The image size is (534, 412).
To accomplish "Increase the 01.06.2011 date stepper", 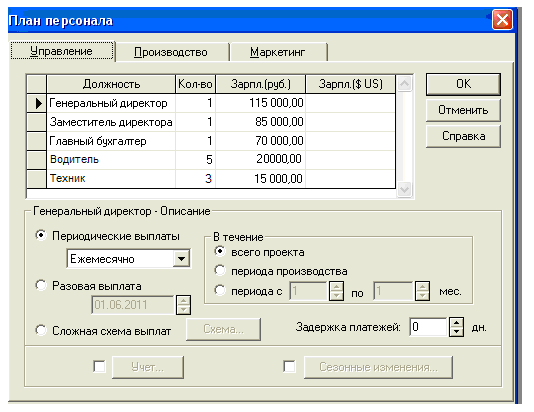I will pyautogui.click(x=183, y=300).
